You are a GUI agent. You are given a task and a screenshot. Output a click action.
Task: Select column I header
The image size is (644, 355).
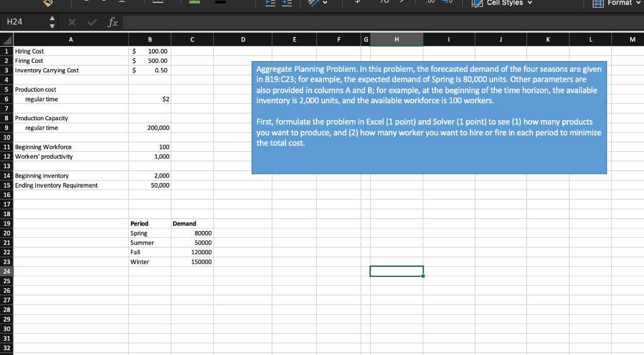pos(449,40)
